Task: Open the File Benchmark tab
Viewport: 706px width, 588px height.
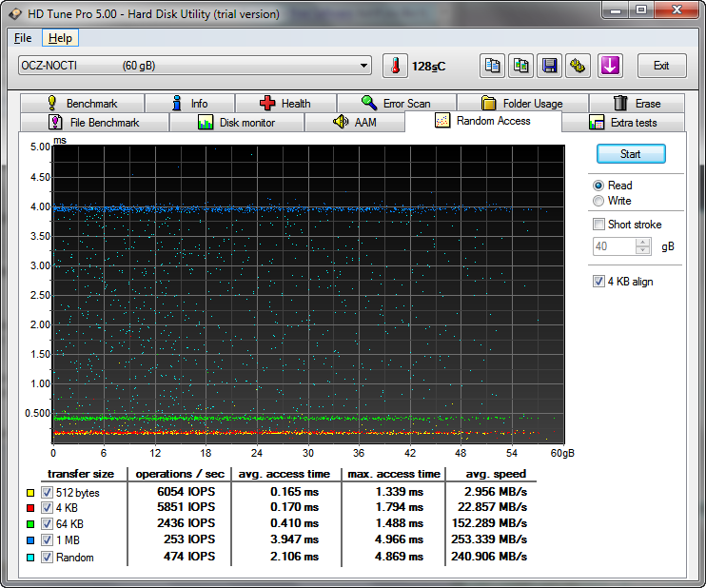Action: tap(94, 123)
